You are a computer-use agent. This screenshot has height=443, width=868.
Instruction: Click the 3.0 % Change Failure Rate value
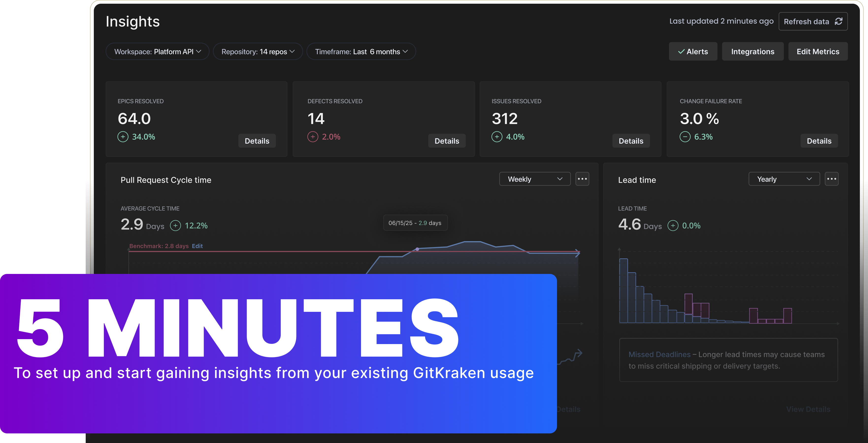pos(699,119)
